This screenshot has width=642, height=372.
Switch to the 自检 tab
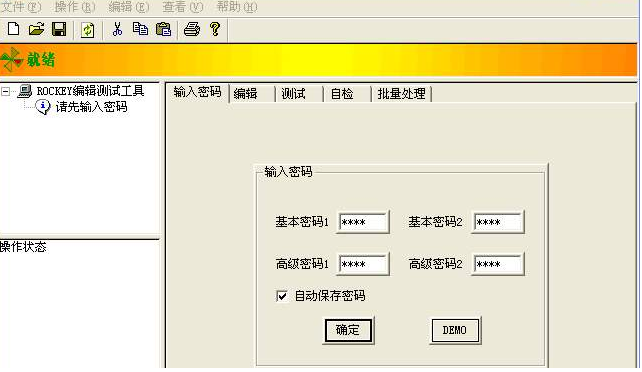(x=348, y=94)
